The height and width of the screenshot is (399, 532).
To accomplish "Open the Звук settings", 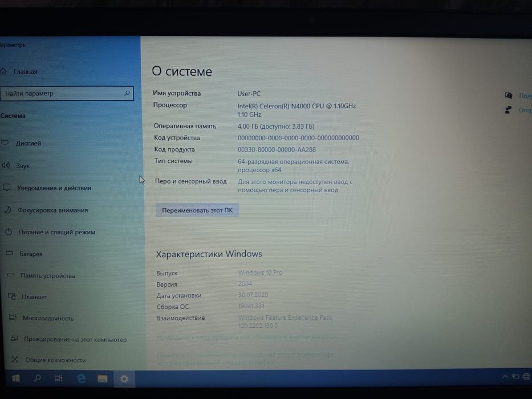I will 23,165.
